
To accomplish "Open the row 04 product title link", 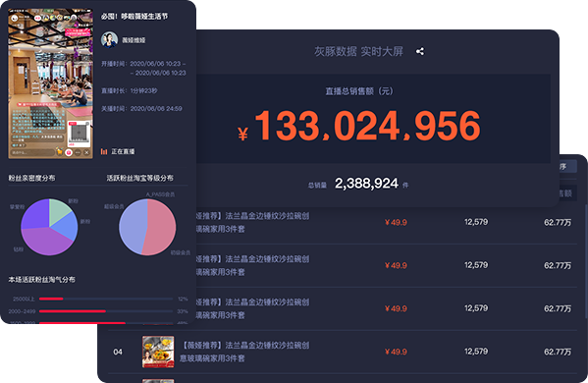I will pos(244,352).
